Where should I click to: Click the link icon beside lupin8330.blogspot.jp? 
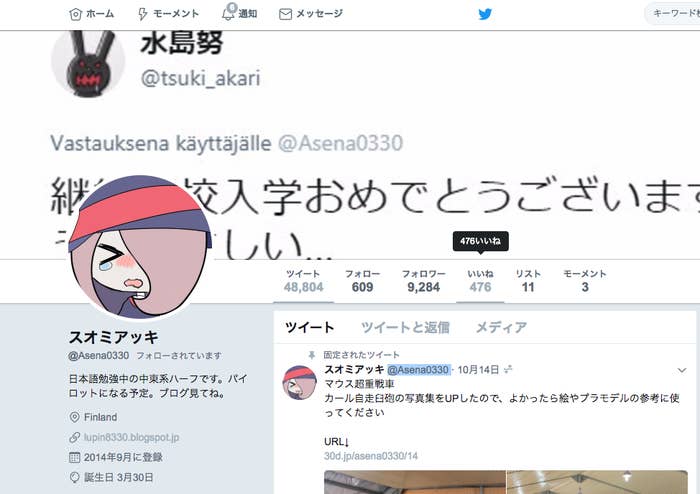[75, 437]
